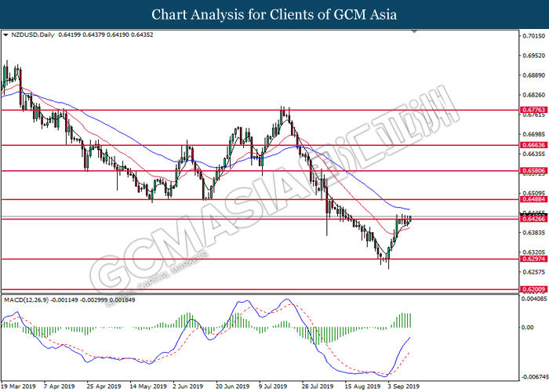549x392 pixels.
Task: Select the 0.65806 price level label
Action: [x=533, y=171]
